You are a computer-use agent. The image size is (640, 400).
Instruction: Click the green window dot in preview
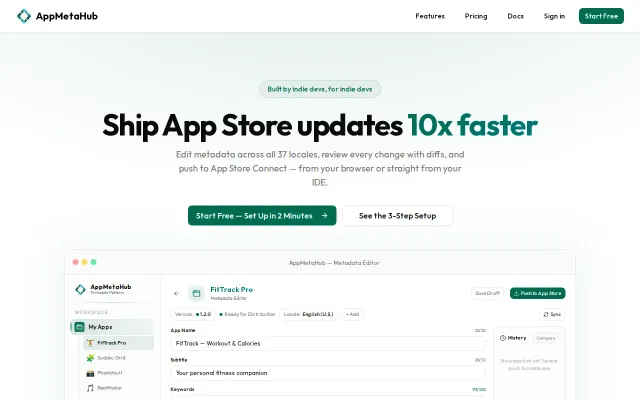tap(93, 262)
